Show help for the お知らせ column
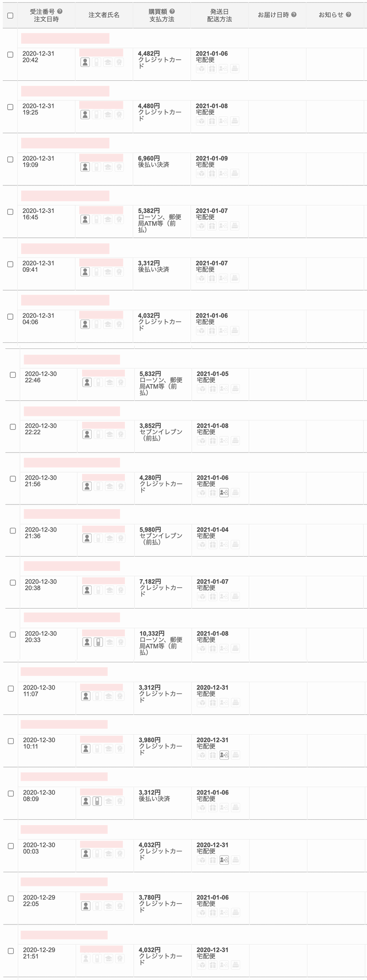 click(349, 15)
